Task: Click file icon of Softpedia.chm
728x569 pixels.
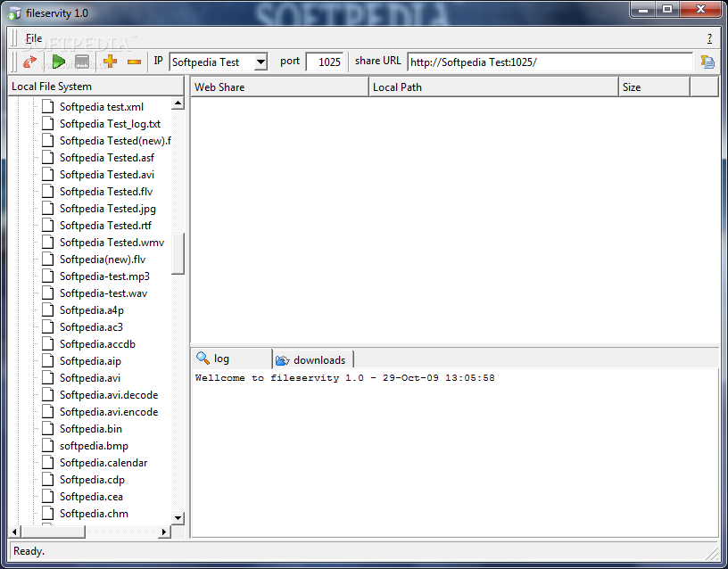Action: (47, 514)
